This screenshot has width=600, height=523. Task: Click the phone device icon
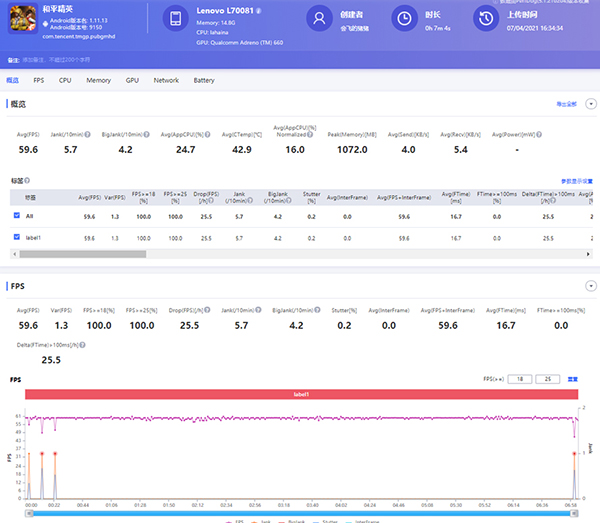click(x=175, y=19)
